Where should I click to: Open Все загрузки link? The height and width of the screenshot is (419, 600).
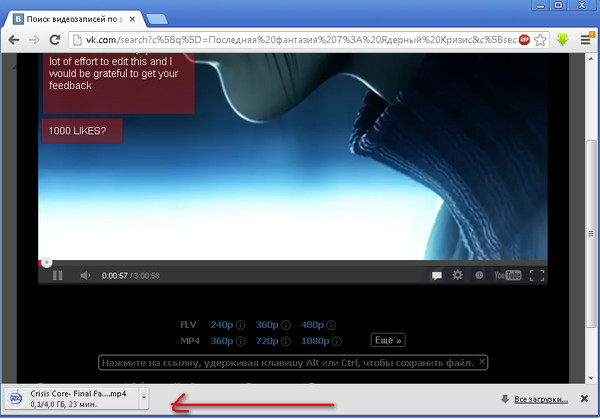[541, 399]
